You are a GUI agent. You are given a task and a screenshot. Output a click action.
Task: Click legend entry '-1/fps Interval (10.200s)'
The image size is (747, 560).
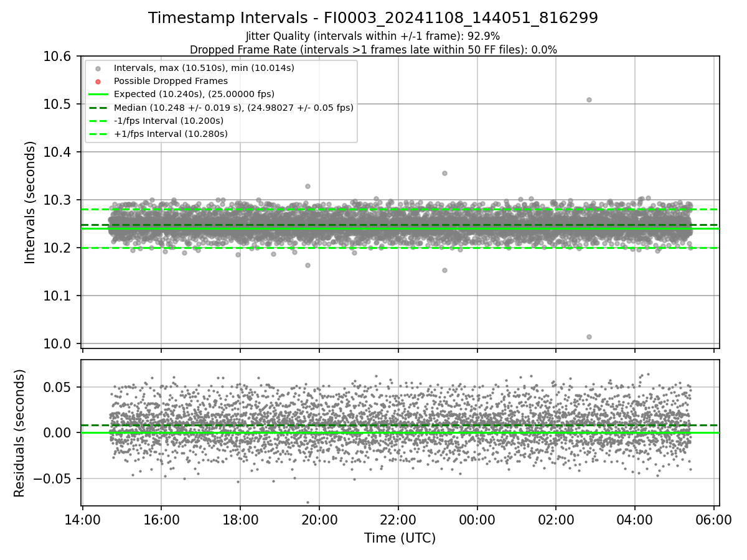coord(169,121)
